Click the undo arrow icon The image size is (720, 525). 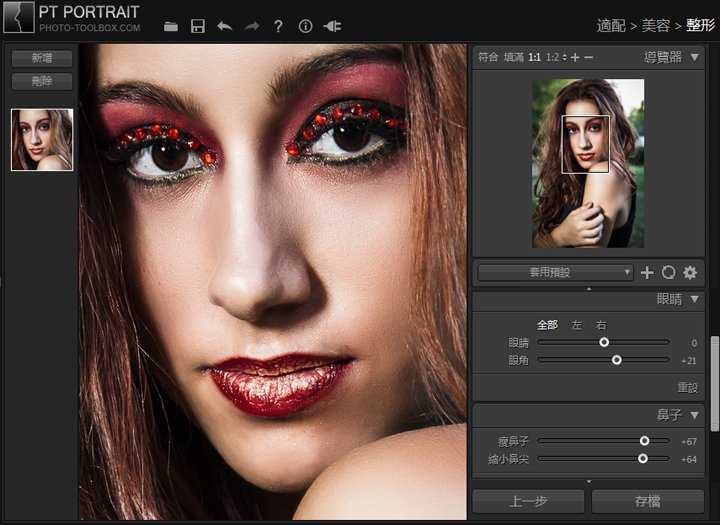(224, 26)
